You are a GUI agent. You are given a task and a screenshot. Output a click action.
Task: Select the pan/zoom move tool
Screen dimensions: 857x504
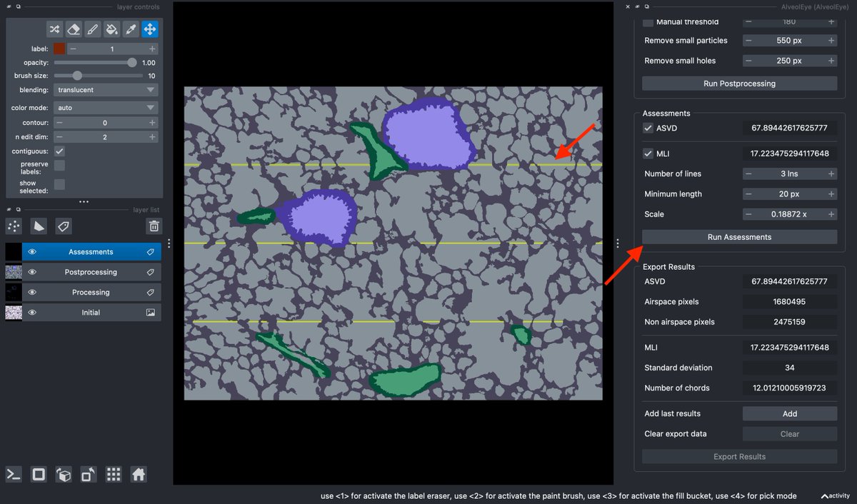(149, 29)
